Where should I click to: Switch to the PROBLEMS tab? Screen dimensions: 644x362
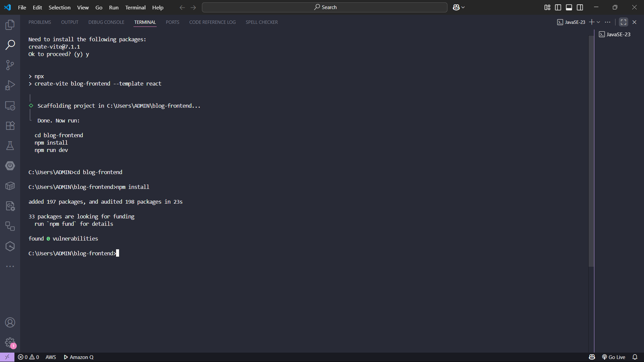[40, 22]
